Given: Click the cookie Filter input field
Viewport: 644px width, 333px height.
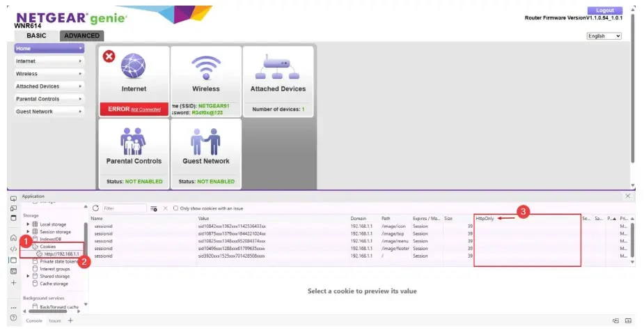Looking at the screenshot, I should tap(123, 208).
